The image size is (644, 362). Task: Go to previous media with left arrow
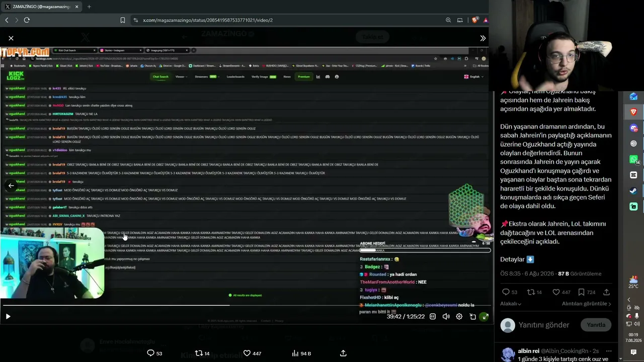point(11,186)
